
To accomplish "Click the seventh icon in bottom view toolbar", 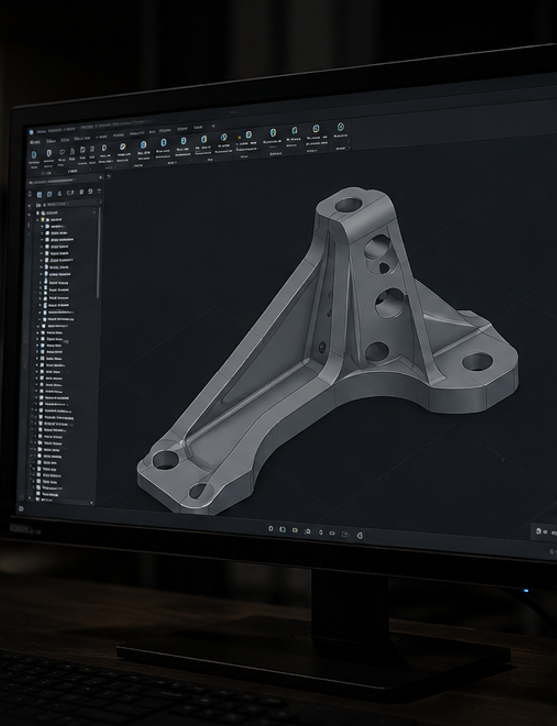I will tap(345, 534).
